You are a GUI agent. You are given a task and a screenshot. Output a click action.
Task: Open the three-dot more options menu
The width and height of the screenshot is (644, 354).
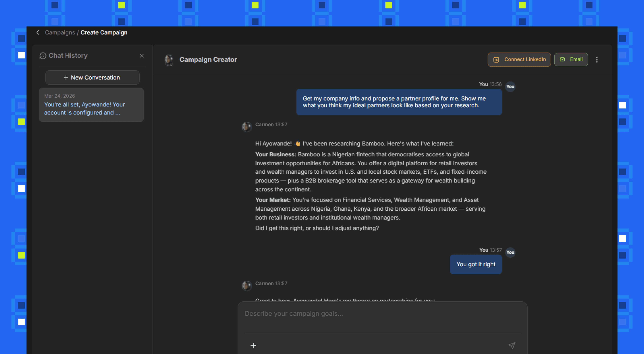[597, 60]
